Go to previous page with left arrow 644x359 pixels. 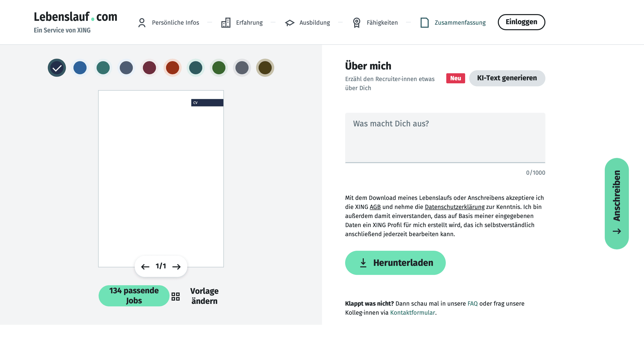pos(145,266)
